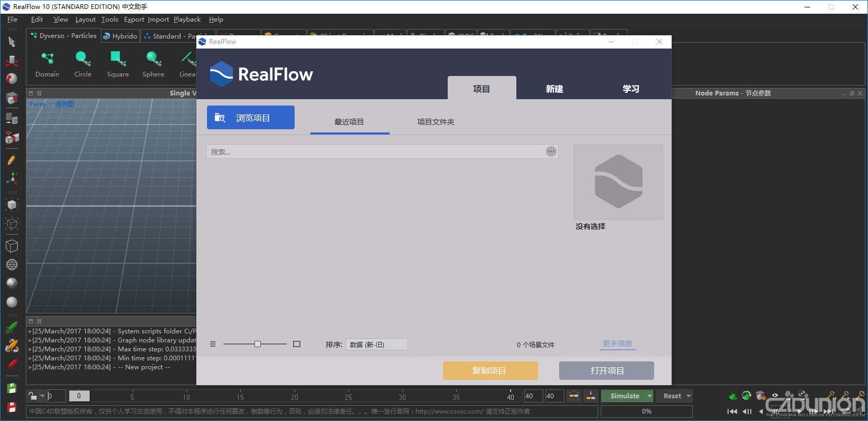
Task: Click the green floppy disk save icon
Action: click(x=12, y=388)
